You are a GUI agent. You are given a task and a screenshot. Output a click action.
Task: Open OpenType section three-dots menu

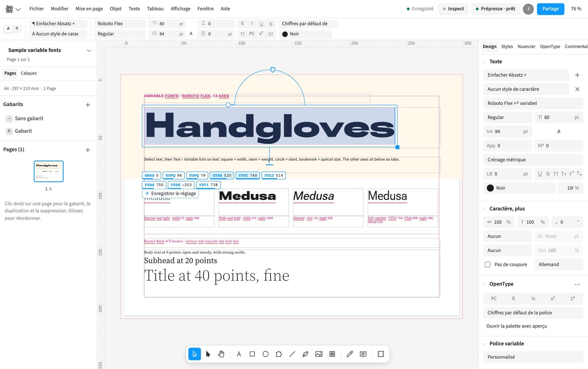[x=577, y=284]
